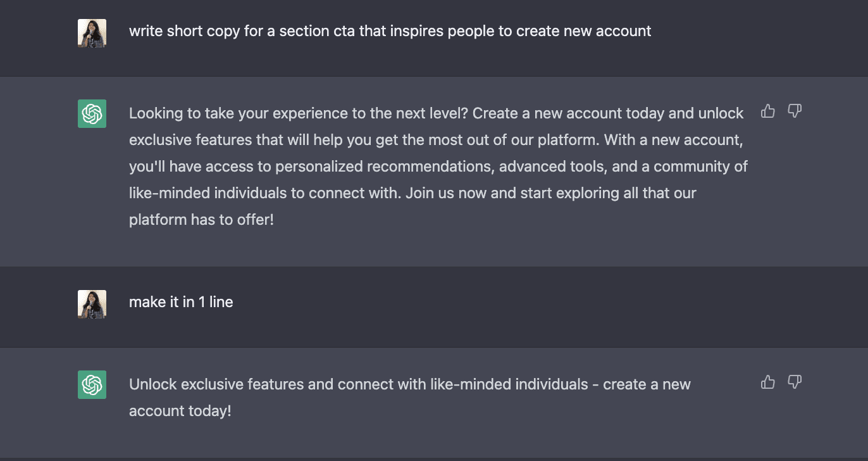Dislike the one-line 'Unlock exclusive features' reply

(795, 382)
